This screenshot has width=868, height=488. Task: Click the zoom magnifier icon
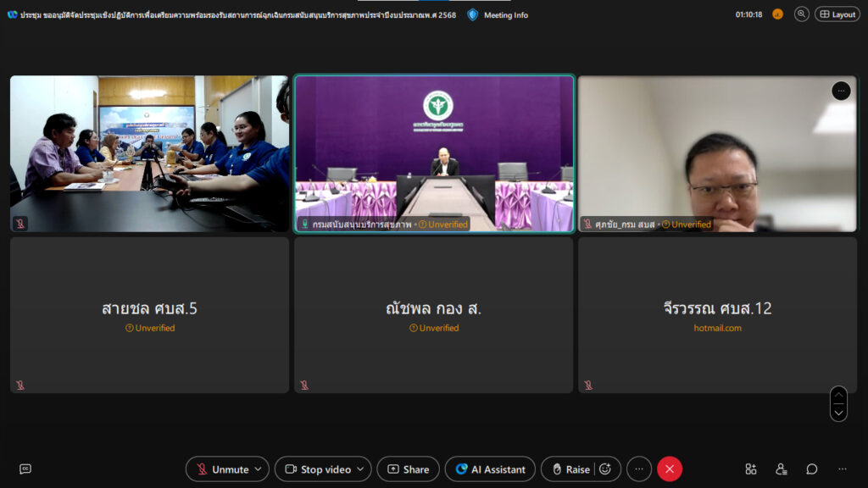(x=801, y=14)
